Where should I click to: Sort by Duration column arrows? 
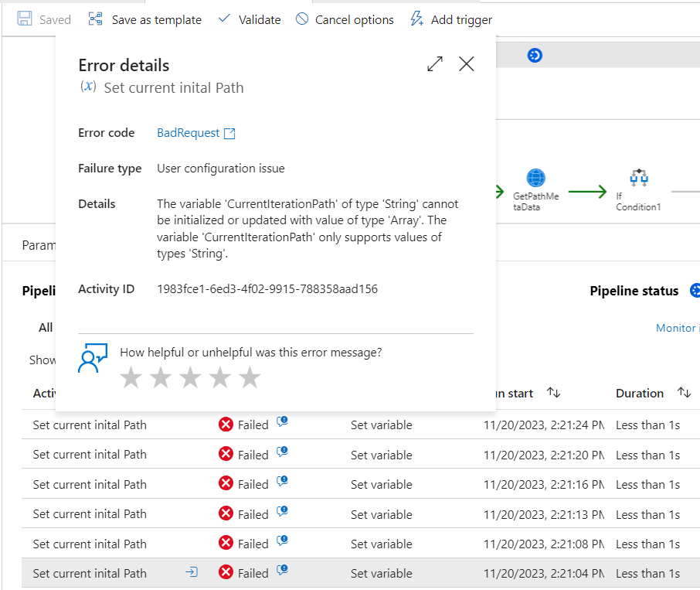coord(684,393)
